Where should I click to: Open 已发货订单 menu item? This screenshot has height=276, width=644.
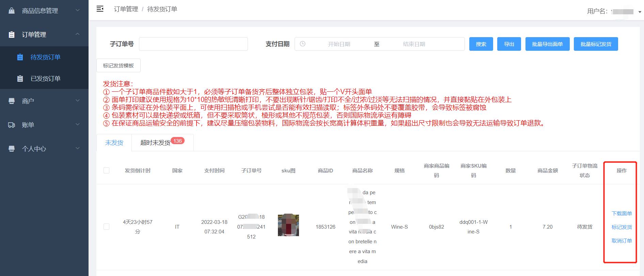click(44, 78)
